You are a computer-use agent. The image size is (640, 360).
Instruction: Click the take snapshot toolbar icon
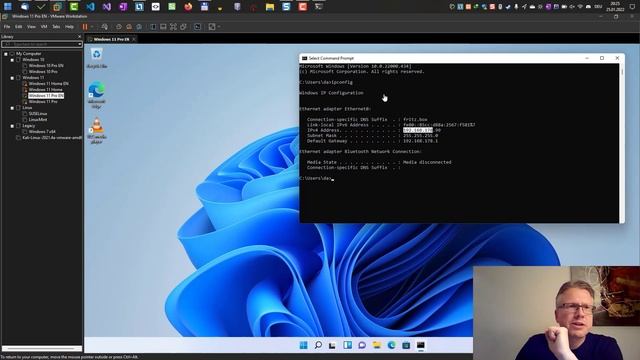click(119, 27)
